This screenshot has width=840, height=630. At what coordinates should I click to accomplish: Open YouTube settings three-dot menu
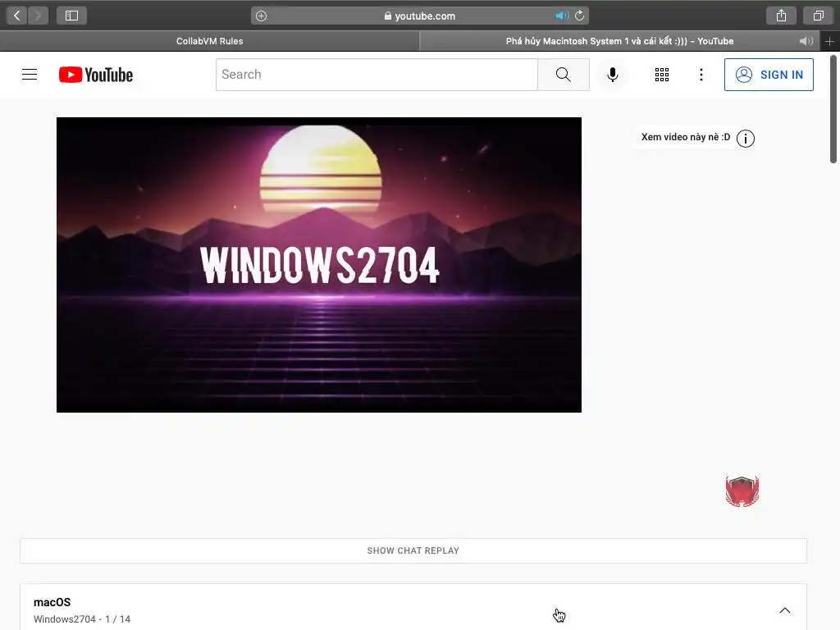701,75
